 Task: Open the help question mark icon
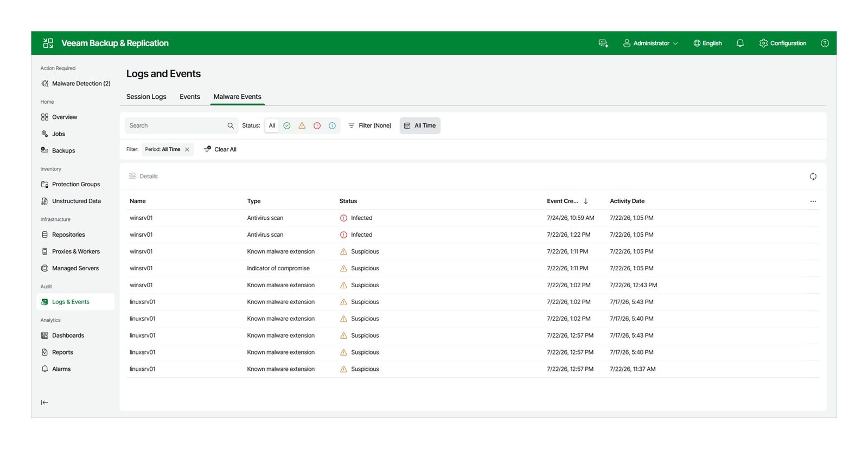[825, 43]
